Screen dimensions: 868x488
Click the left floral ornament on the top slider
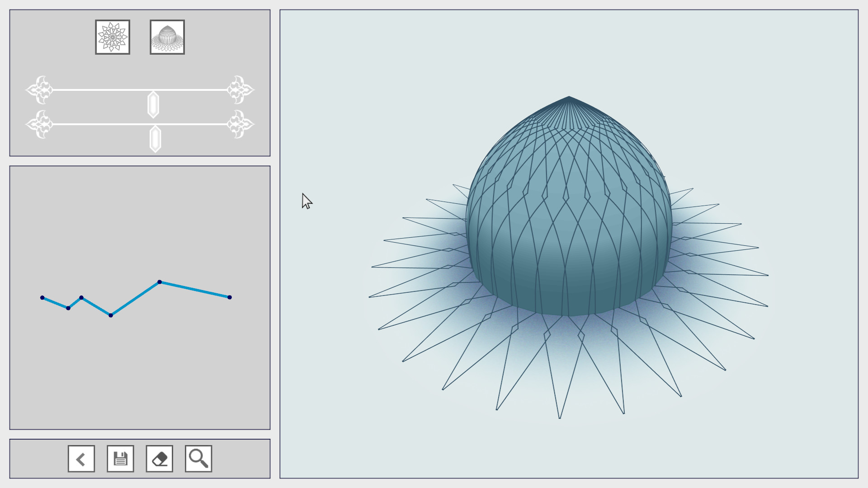(x=41, y=89)
